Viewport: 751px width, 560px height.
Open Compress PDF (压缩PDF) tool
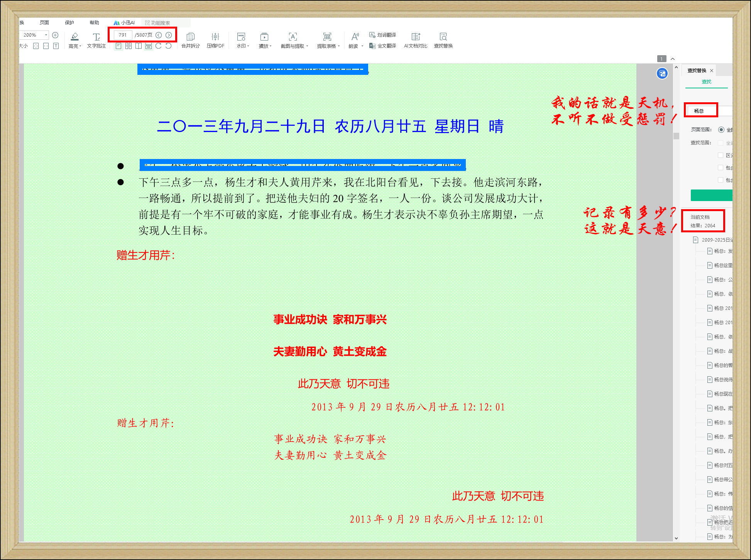point(215,40)
